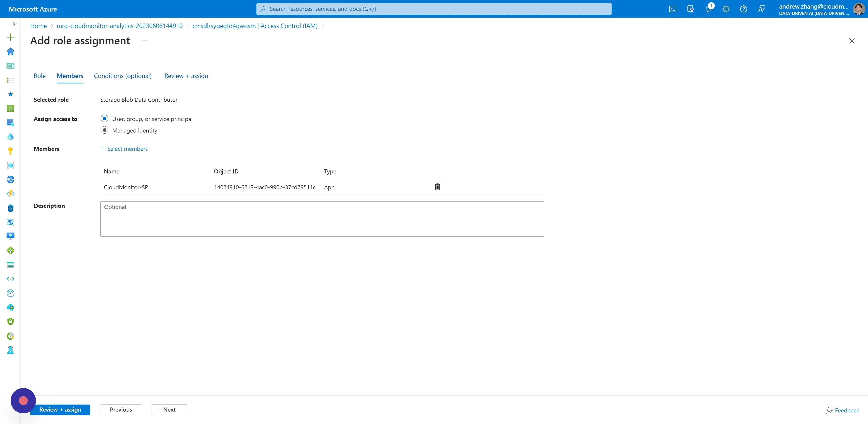Open the ellipsis menu beside Add role assignment
The image size is (868, 424).
coord(144,41)
